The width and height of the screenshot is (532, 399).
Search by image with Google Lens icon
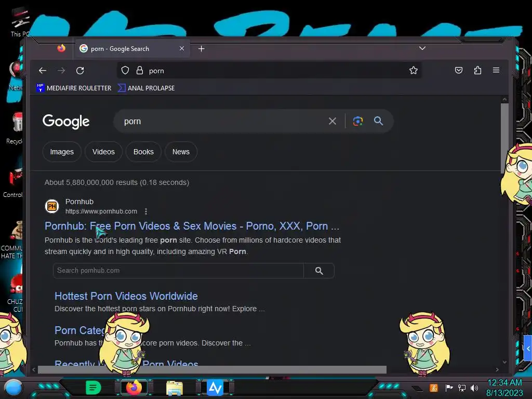357,121
